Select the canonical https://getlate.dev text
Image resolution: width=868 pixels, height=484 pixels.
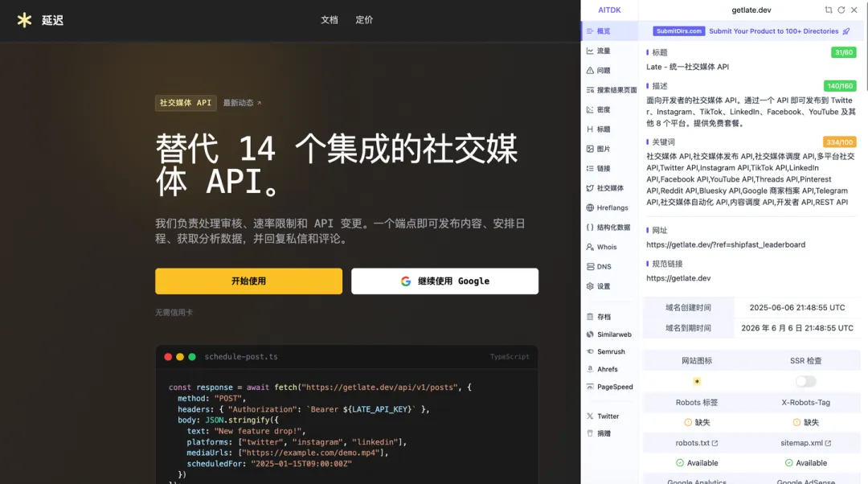point(678,278)
